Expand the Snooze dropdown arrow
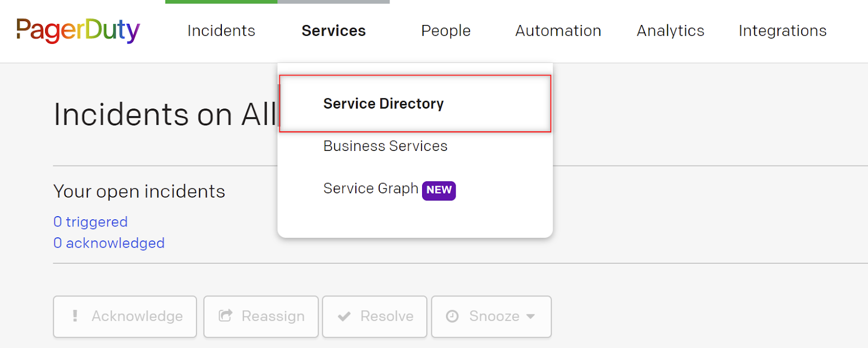The height and width of the screenshot is (348, 868). point(531,317)
